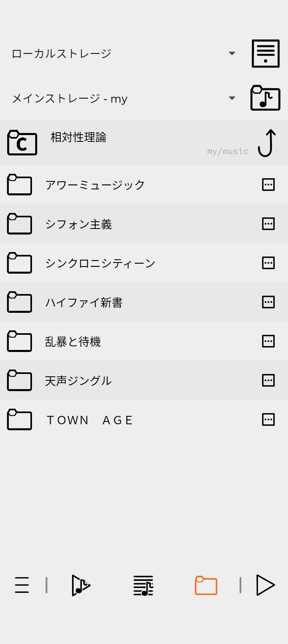
Task: Switch to the playlist queue tab
Action: (143, 586)
